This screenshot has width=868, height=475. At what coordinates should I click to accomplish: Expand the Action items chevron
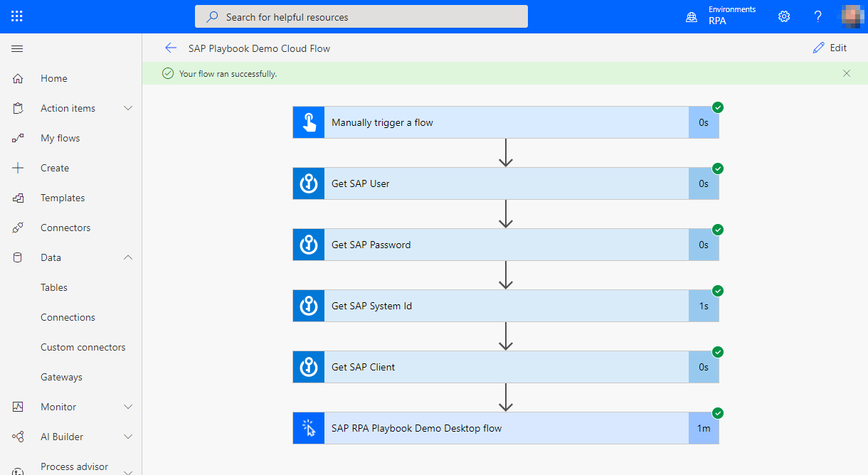point(128,108)
